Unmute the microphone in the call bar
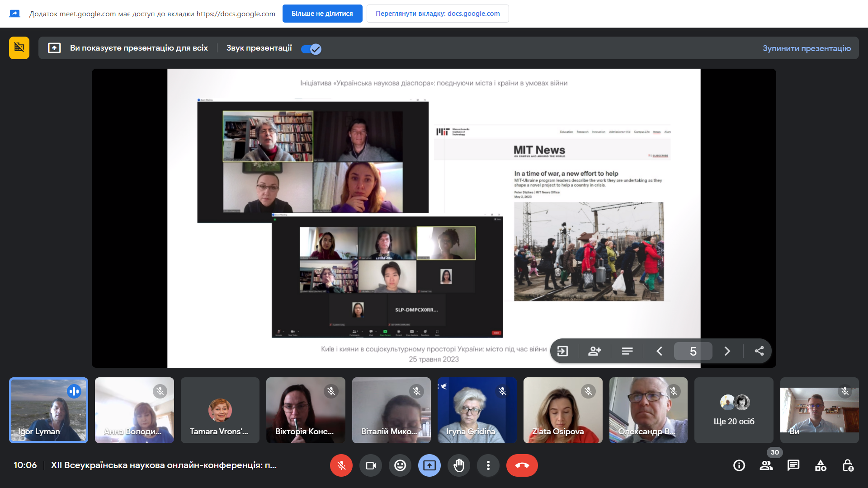The width and height of the screenshot is (868, 488). point(341,465)
